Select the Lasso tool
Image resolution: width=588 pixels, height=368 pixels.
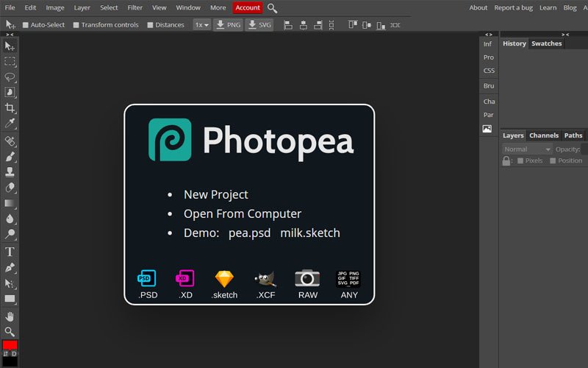(x=10, y=77)
